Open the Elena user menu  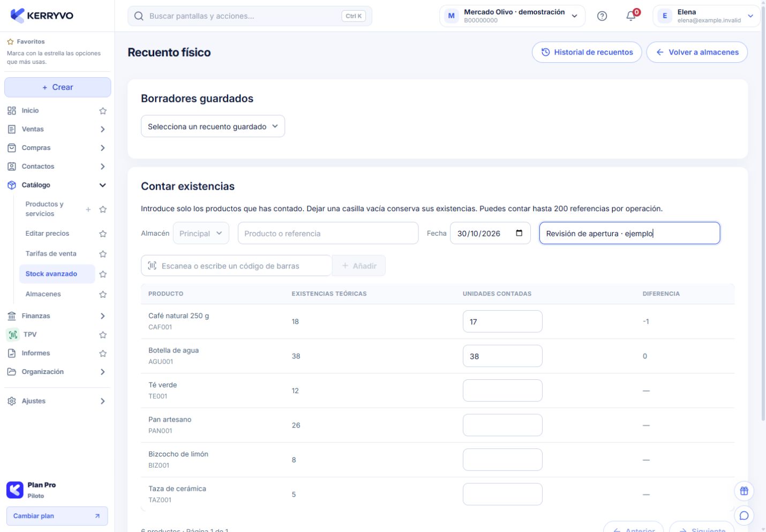coord(706,16)
